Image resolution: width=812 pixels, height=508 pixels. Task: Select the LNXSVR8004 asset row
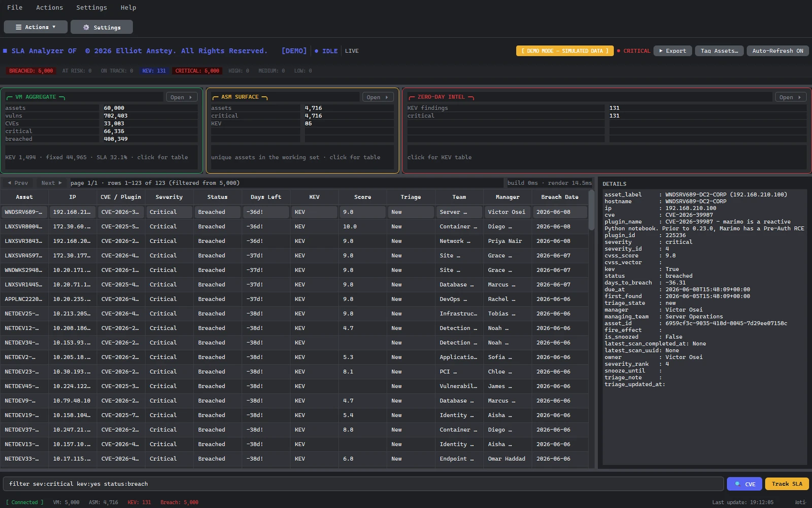(294, 227)
